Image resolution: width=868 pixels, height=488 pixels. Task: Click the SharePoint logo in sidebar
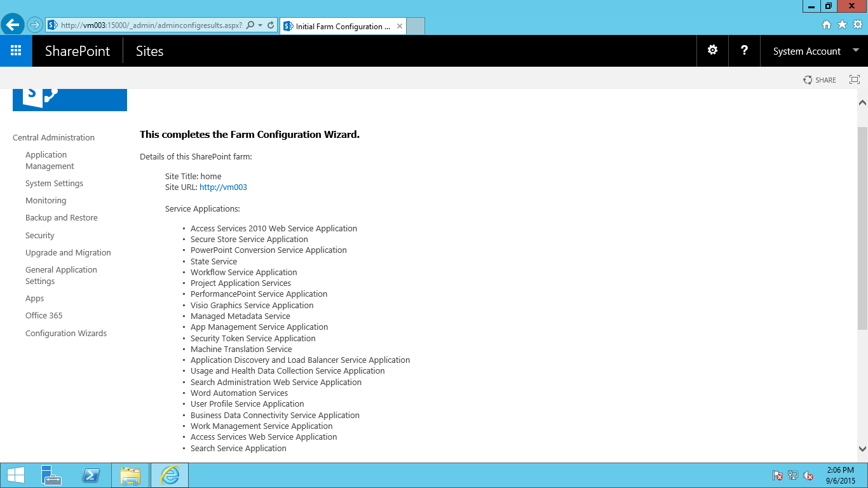tap(70, 99)
